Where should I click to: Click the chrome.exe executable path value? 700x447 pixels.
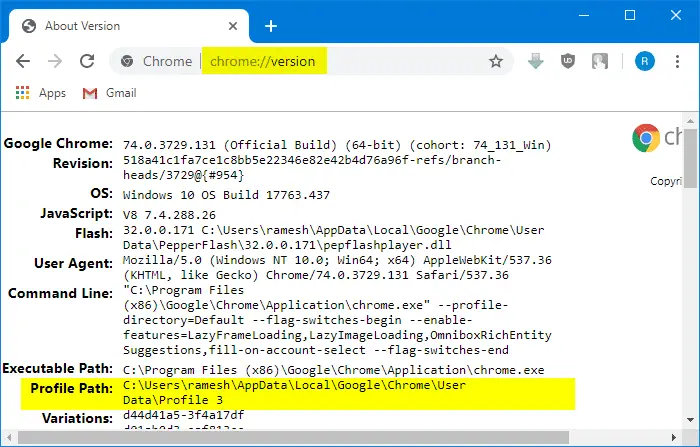coord(333,370)
